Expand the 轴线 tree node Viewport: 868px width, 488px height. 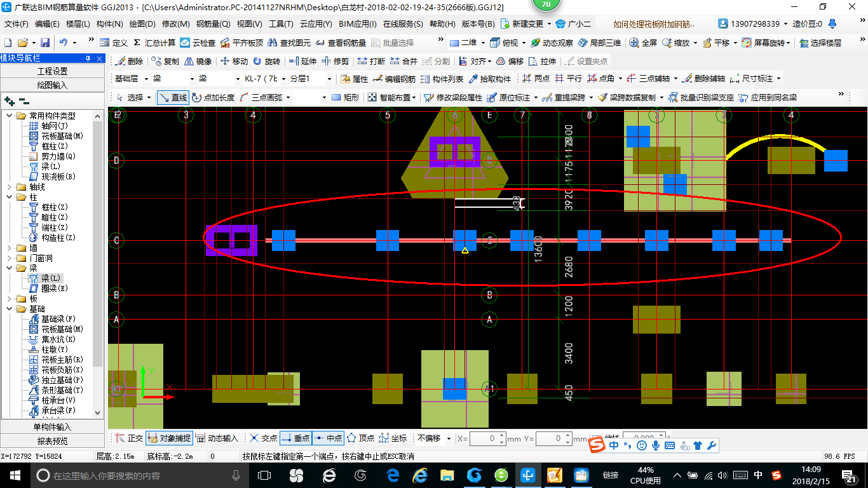(9, 187)
